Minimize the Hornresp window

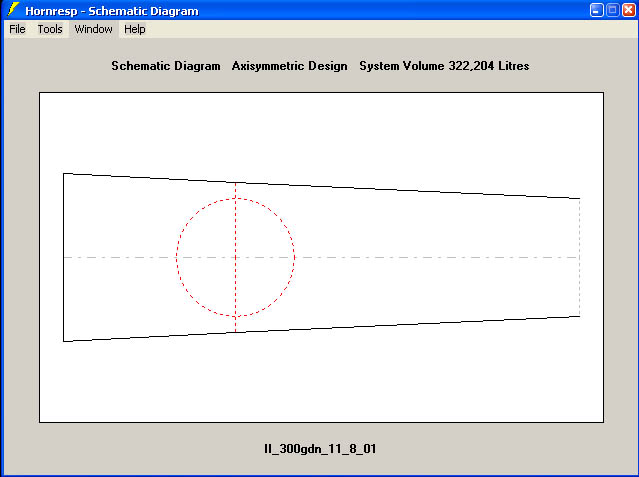tap(597, 10)
